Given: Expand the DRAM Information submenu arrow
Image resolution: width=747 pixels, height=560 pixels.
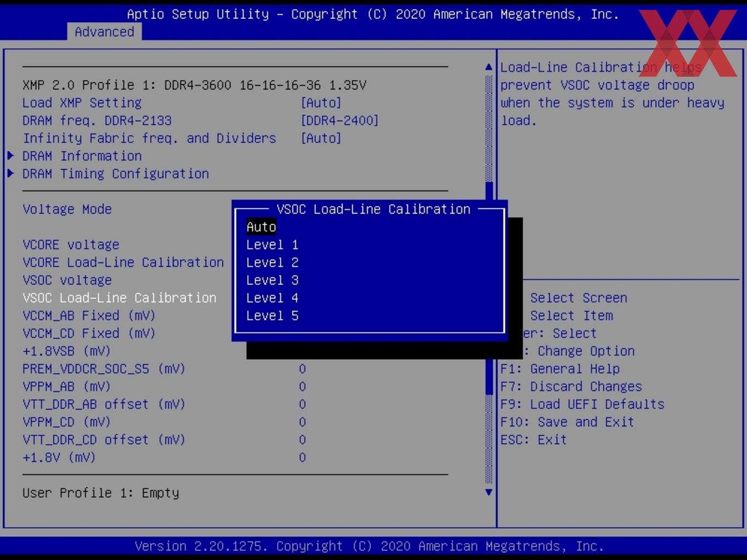Looking at the screenshot, I should click(x=10, y=156).
